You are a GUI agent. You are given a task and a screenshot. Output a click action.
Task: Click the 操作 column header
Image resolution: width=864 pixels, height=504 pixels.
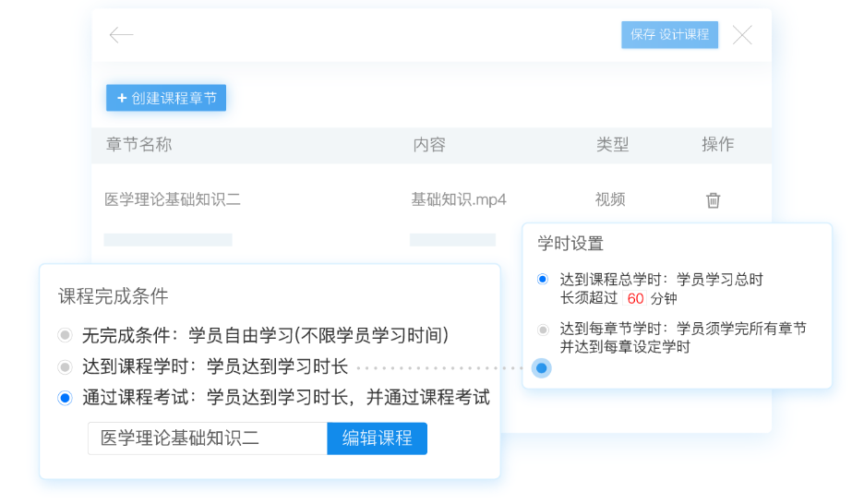(x=717, y=145)
